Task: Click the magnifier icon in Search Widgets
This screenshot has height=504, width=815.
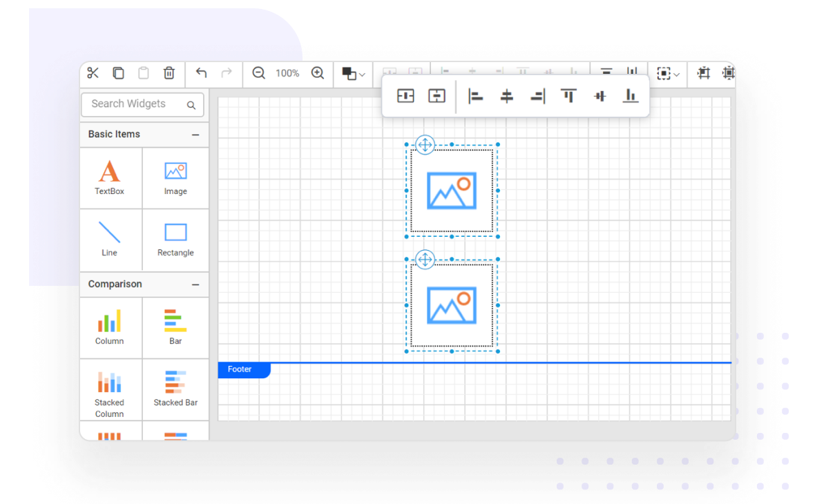Action: [x=191, y=105]
